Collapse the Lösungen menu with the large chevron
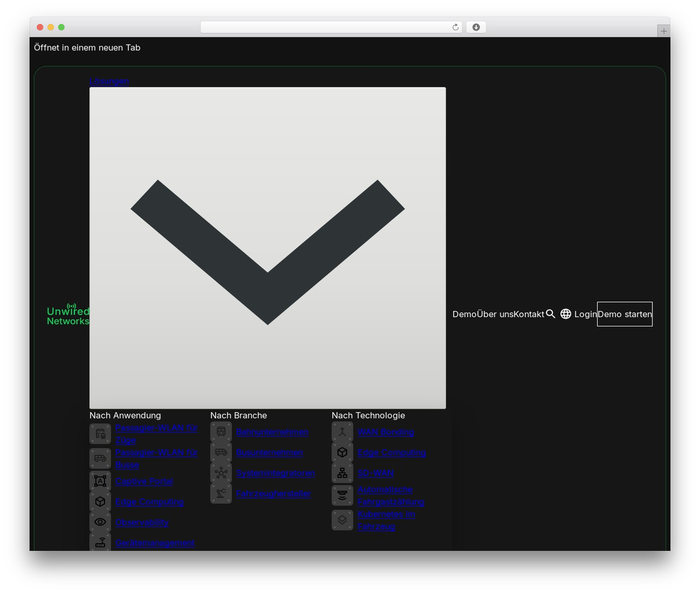The image size is (700, 593). (267, 248)
